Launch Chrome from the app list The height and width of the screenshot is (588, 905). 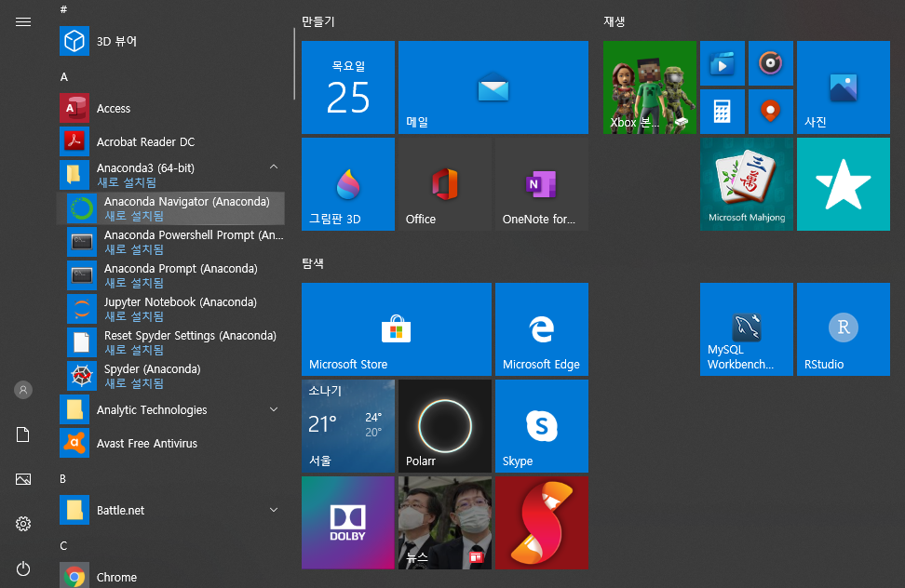coord(171,577)
